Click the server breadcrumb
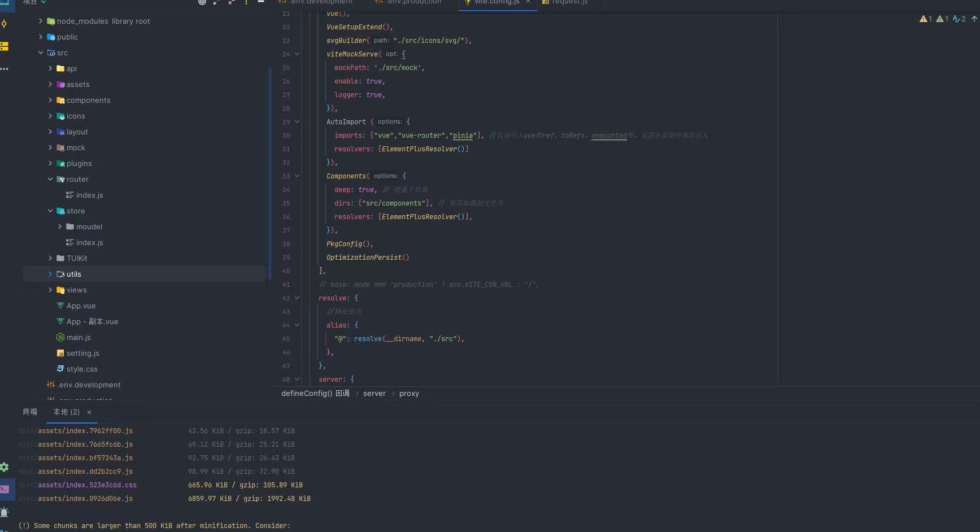The image size is (980, 532). [374, 394]
